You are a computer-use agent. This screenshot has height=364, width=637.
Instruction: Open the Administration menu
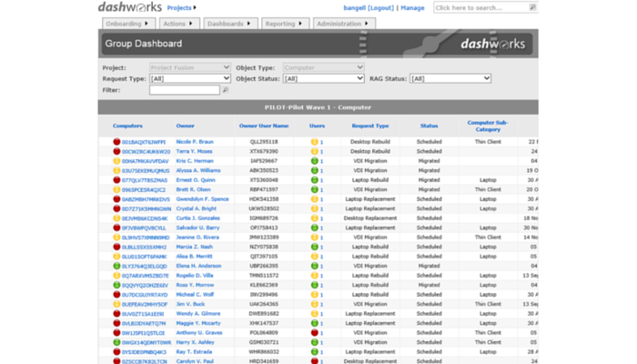click(344, 24)
